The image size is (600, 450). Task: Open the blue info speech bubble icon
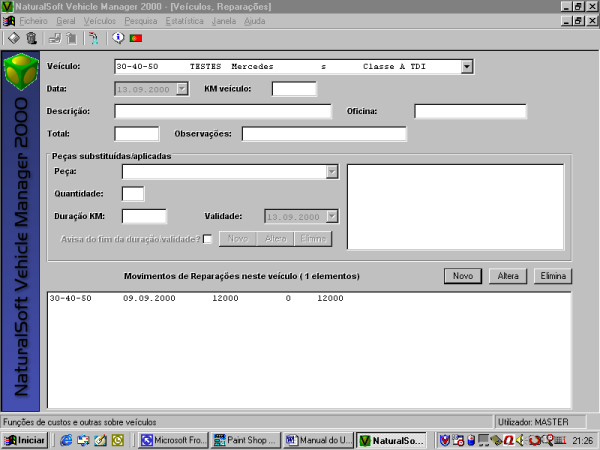118,38
